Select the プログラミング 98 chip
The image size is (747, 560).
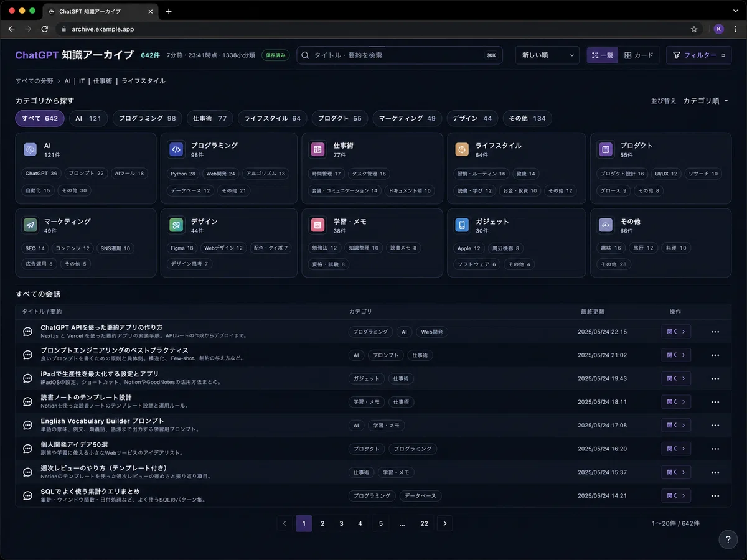pyautogui.click(x=148, y=118)
